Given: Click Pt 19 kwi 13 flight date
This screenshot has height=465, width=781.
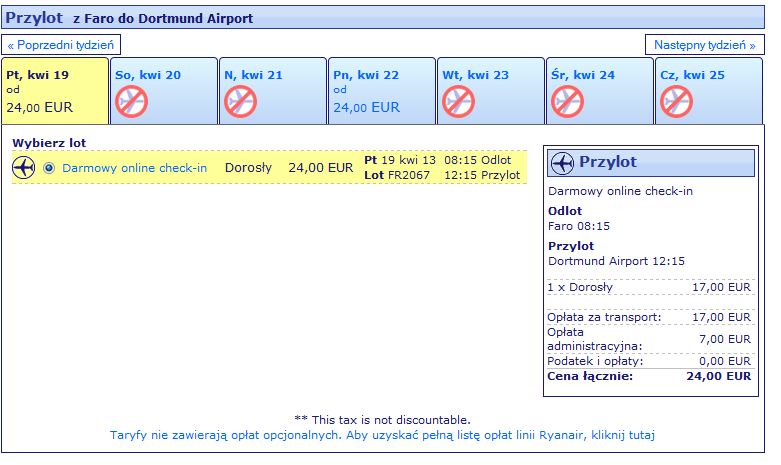Looking at the screenshot, I should point(400,160).
